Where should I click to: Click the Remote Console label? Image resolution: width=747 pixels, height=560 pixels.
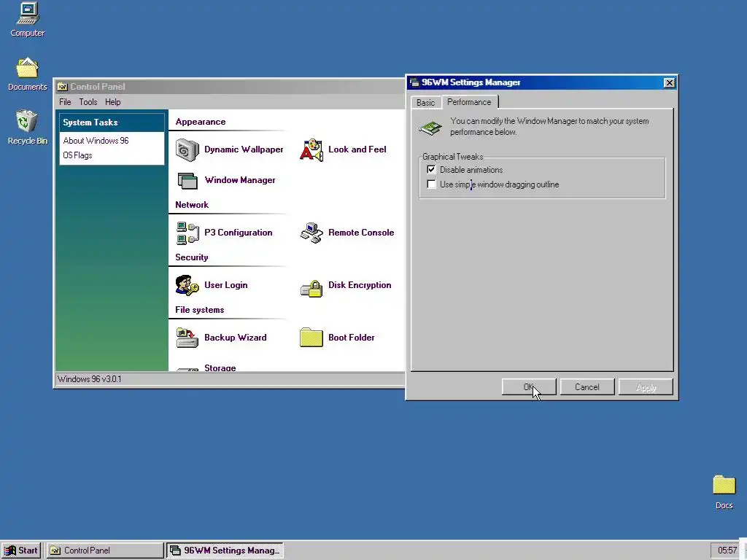click(361, 233)
